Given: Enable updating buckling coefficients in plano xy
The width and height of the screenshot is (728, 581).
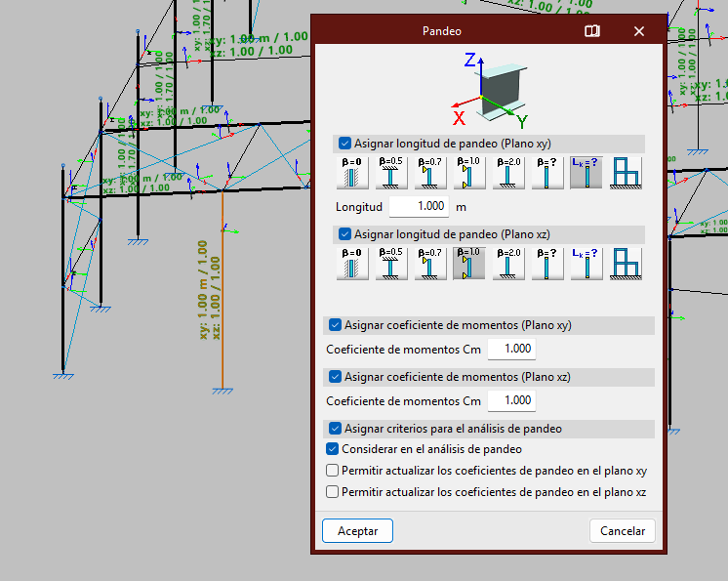Looking at the screenshot, I should coord(333,471).
